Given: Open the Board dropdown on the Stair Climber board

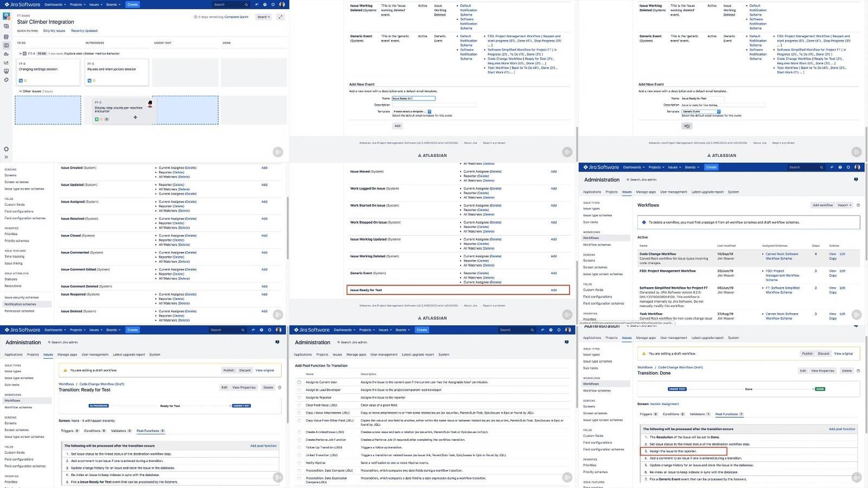Looking at the screenshot, I should pyautogui.click(x=263, y=17).
